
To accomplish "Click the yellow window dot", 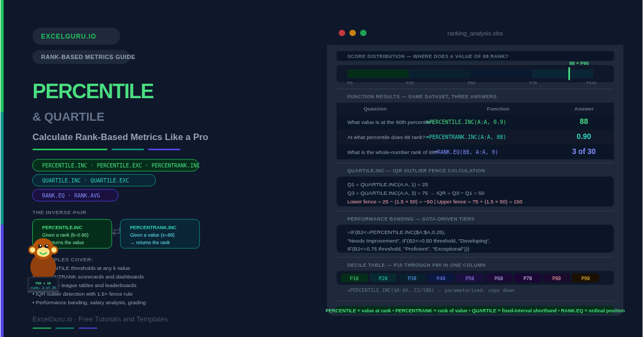I will click(x=353, y=33).
